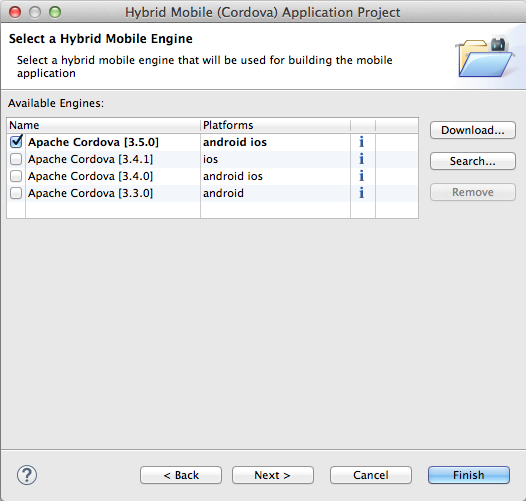Screen dimensions: 526x501
Task: Click 'ios' platform cell of Cordova 3.4.1
Action: coord(210,159)
